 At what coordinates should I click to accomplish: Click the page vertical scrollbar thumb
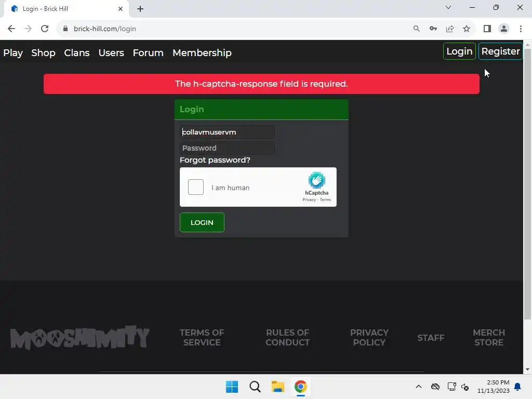(527, 183)
